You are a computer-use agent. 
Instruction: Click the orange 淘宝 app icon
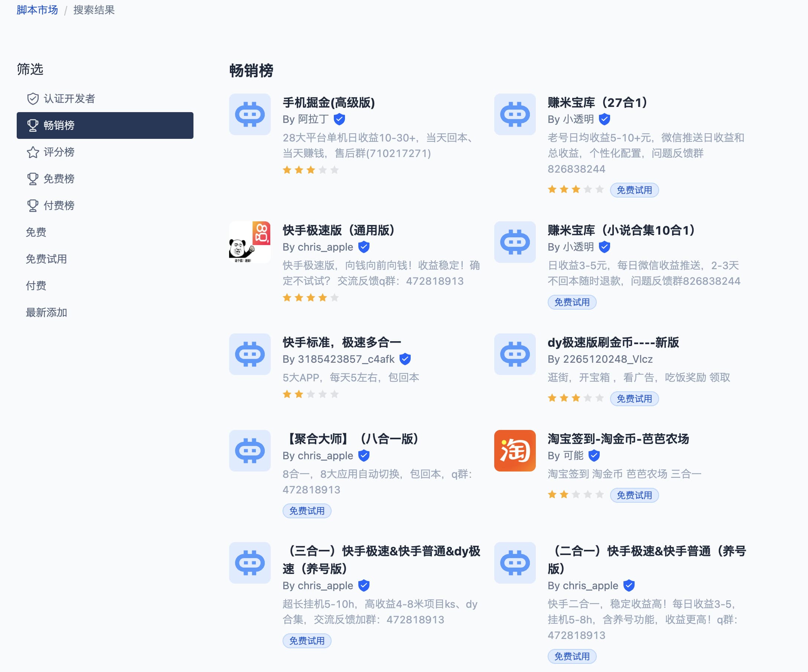click(514, 450)
